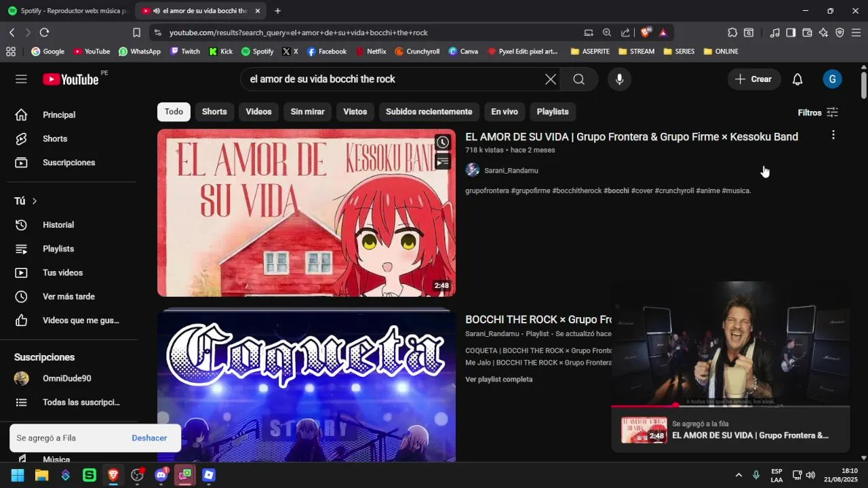Viewport: 868px width, 488px height.
Task: Select the Subidos recientemente chip
Action: 429,112
